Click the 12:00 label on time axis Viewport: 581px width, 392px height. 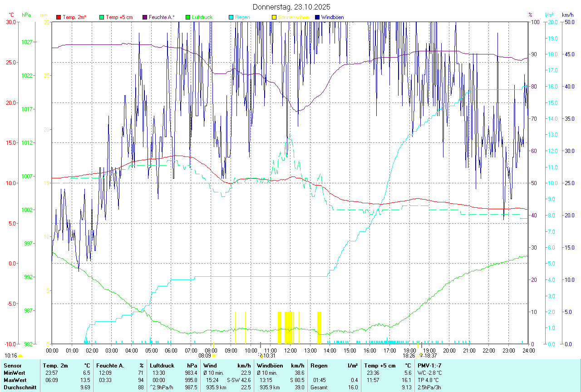pos(290,351)
